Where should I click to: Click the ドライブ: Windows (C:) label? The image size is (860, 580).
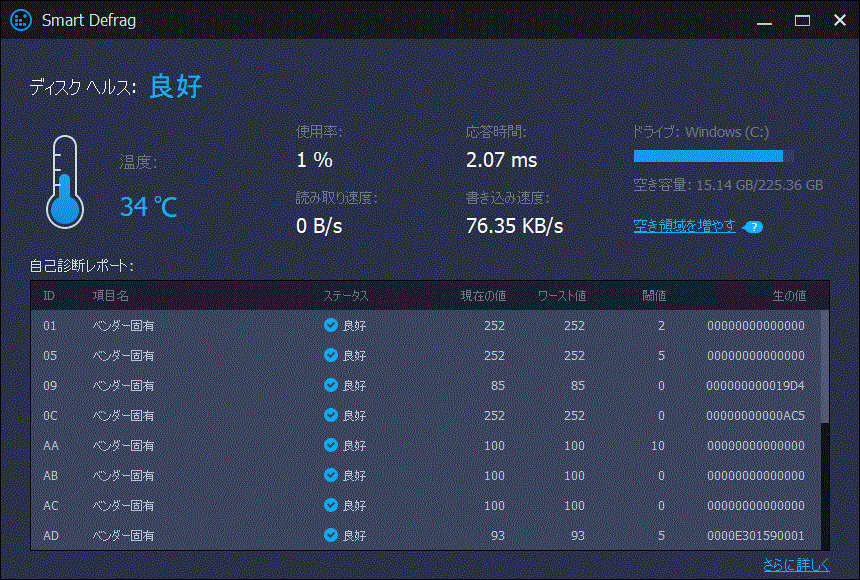tap(700, 132)
